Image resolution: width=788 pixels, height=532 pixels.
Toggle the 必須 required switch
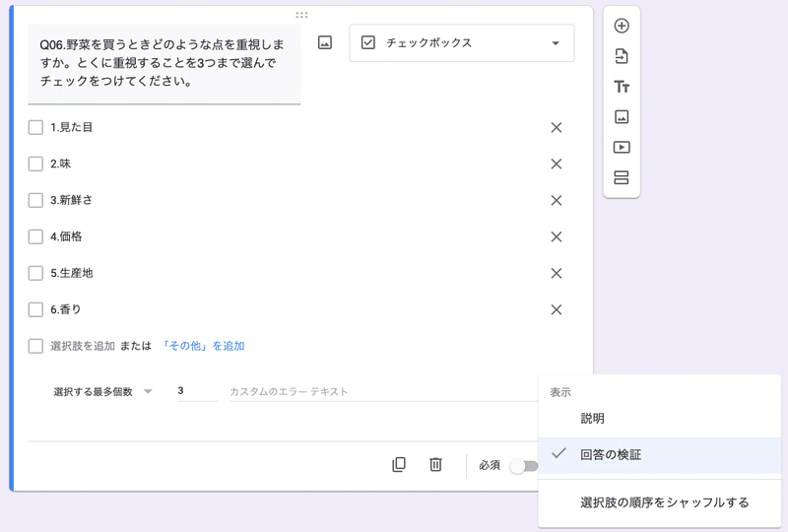(524, 466)
